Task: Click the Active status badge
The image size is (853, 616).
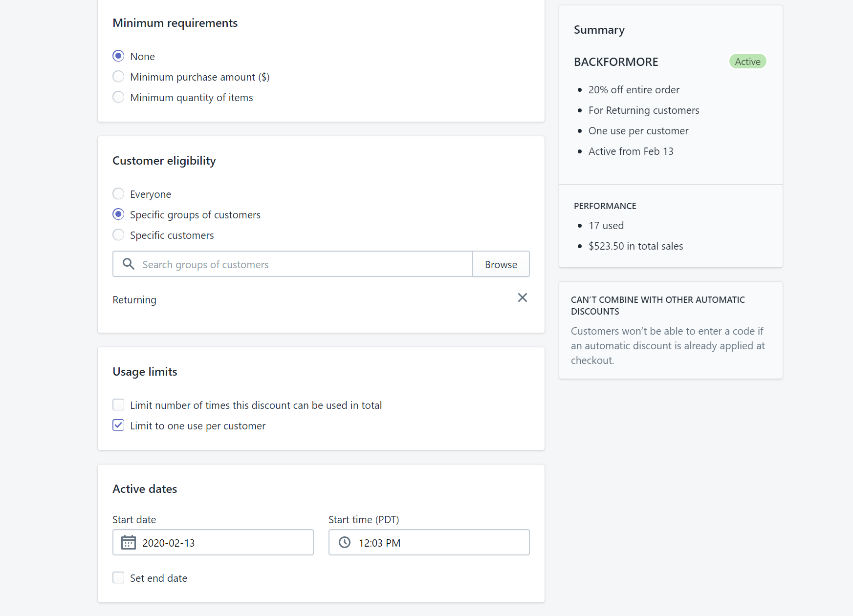Action: click(747, 62)
